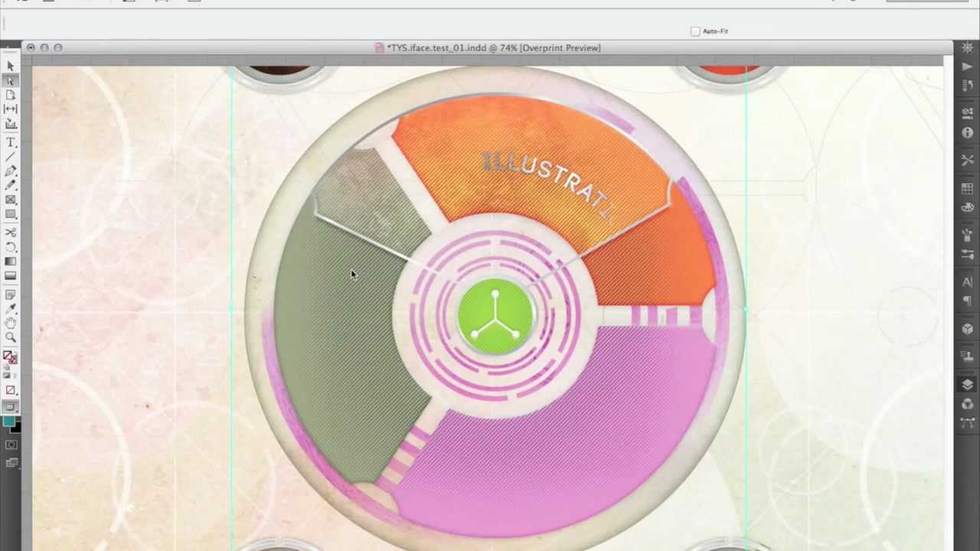This screenshot has height=551, width=980.
Task: Select the Rectangle Frame tool
Action: click(11, 200)
